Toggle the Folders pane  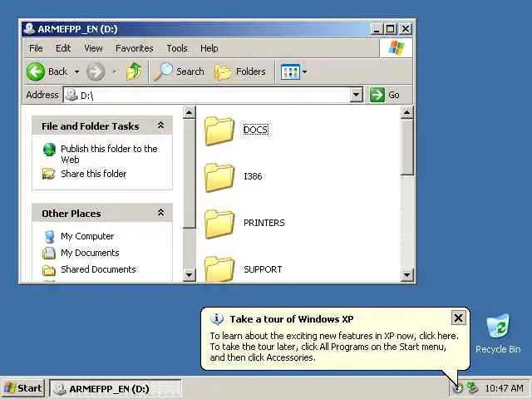[240, 71]
